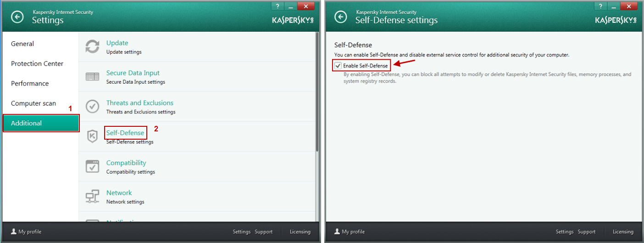
Task: Click the Self-Defense shield icon
Action: pos(93,136)
